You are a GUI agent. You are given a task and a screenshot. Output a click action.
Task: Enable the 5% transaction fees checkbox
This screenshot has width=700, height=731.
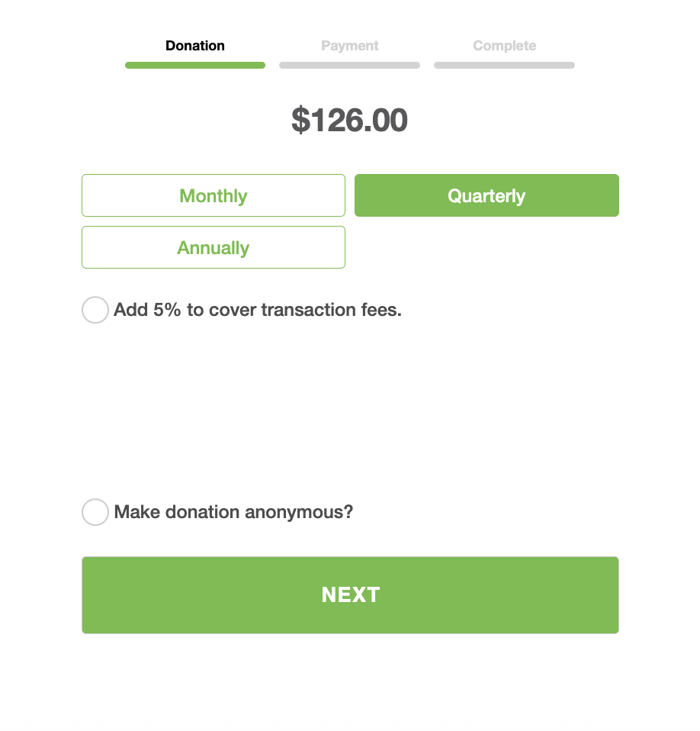point(95,311)
